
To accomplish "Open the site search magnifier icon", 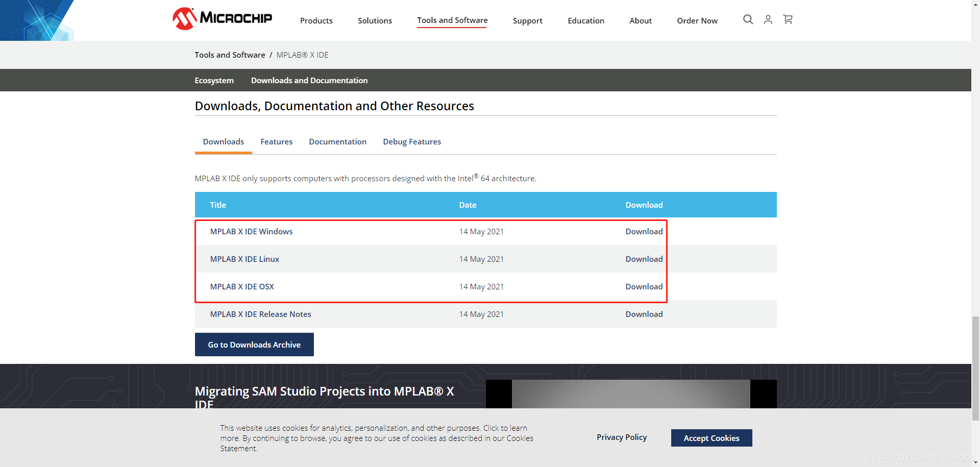I will click(748, 19).
